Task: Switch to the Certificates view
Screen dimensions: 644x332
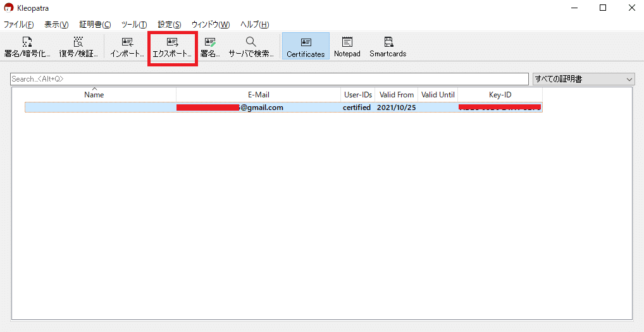Action: coord(306,46)
